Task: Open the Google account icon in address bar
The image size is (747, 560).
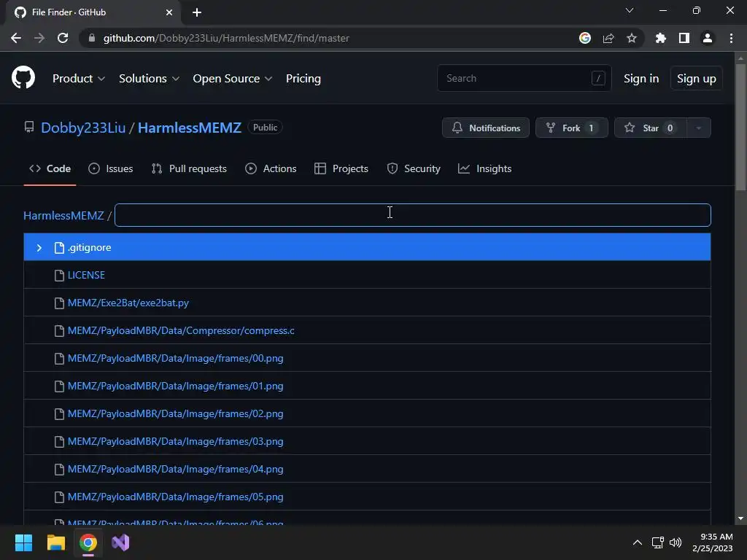Action: tap(585, 38)
